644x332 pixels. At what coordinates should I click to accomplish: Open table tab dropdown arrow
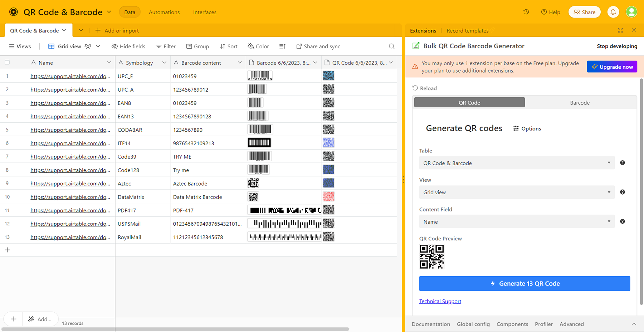pyautogui.click(x=64, y=30)
